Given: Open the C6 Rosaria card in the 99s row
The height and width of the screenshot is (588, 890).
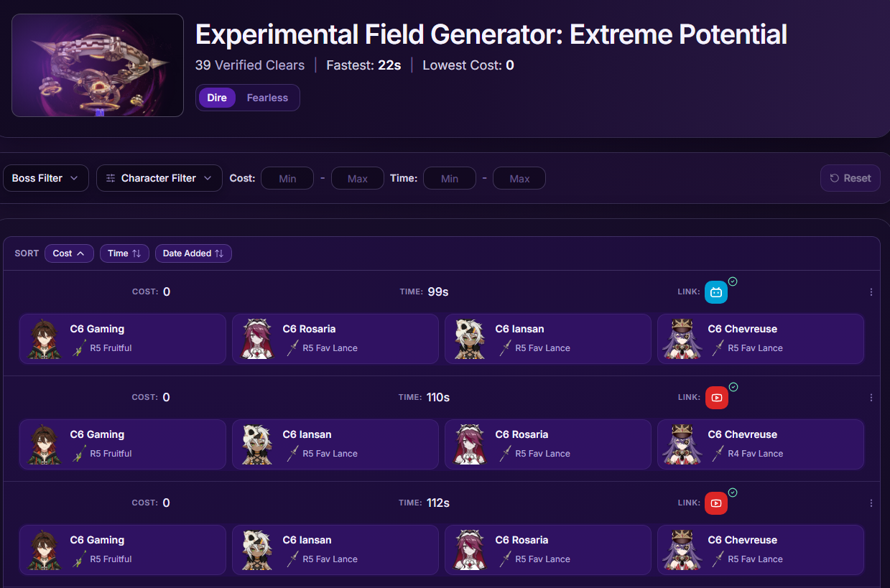Looking at the screenshot, I should click(x=335, y=339).
